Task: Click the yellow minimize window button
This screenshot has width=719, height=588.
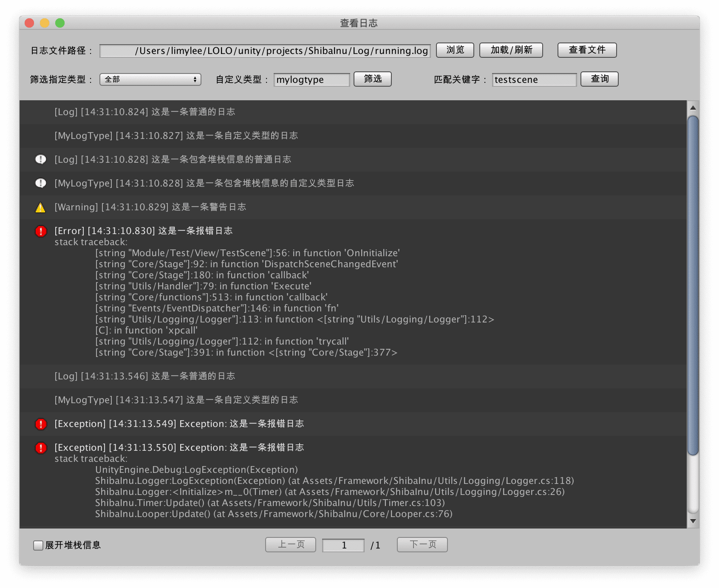Action: point(45,23)
